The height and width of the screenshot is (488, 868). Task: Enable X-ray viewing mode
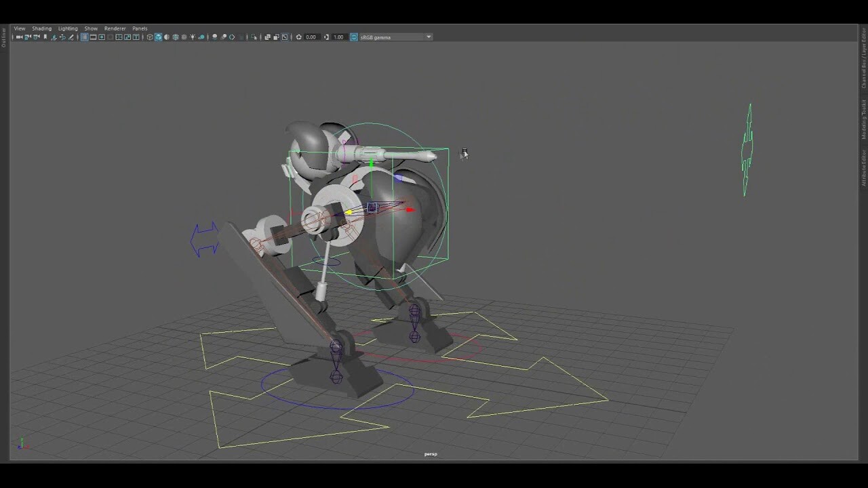[184, 37]
